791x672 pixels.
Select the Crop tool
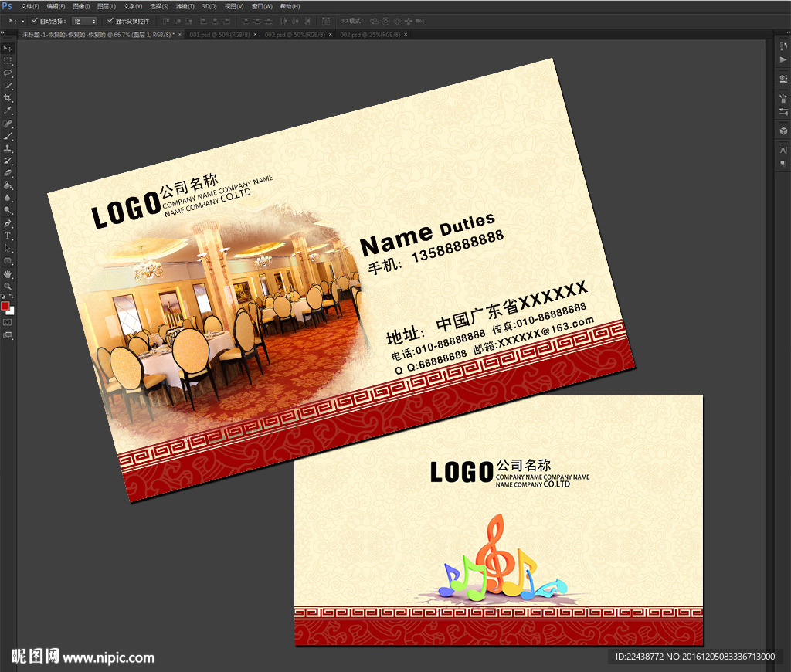[x=8, y=98]
